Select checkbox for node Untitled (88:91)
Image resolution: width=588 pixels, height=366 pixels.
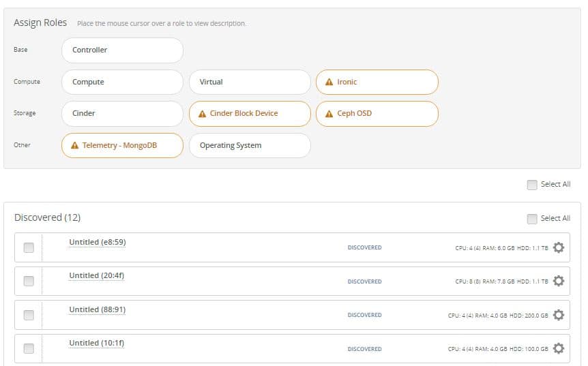[29, 315]
